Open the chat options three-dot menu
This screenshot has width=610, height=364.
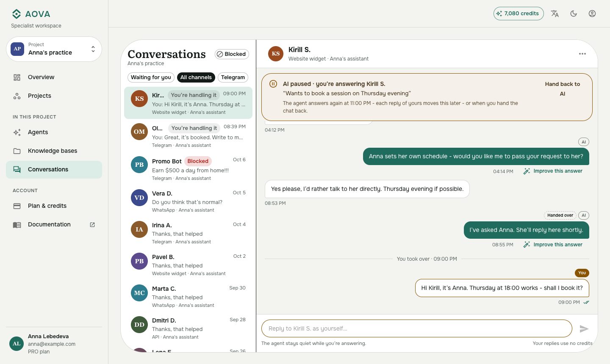[582, 54]
